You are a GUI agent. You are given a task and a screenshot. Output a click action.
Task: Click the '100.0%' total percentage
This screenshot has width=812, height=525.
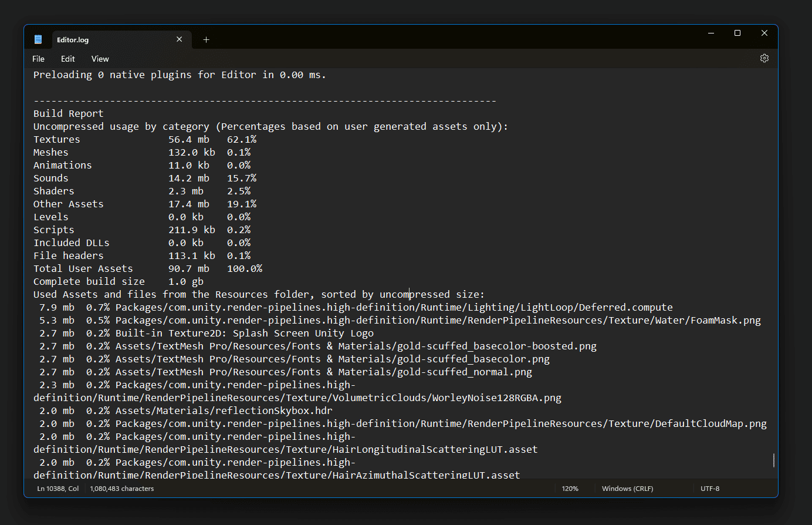[245, 268]
